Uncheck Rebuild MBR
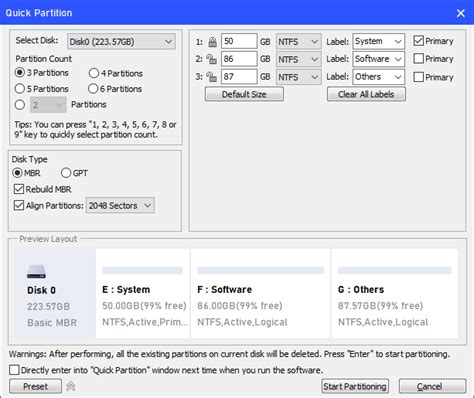474x398 pixels. (43, 189)
